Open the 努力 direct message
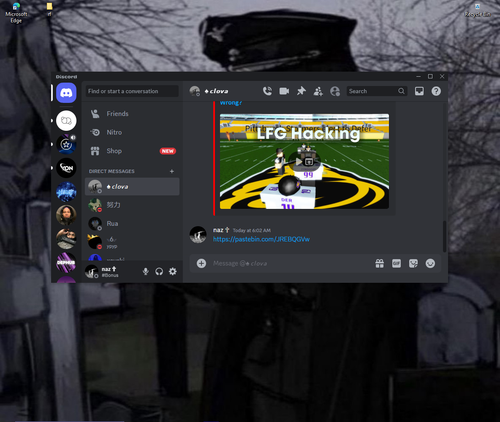 (132, 205)
